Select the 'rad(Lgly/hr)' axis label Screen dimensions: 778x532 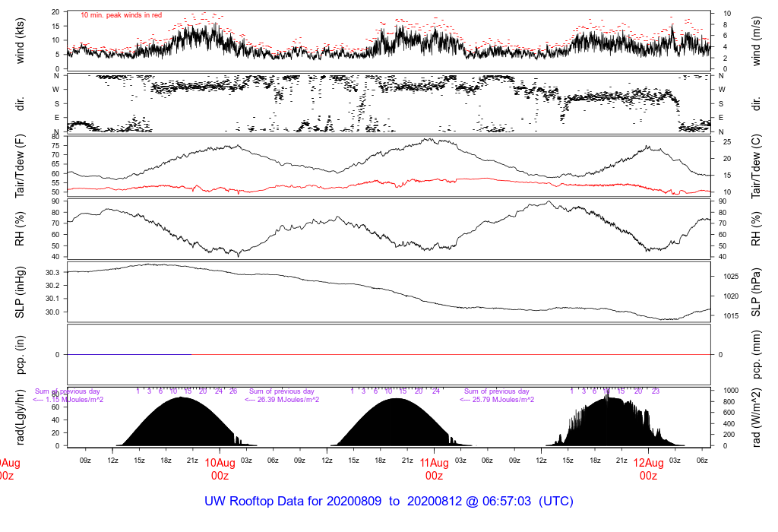(20, 416)
